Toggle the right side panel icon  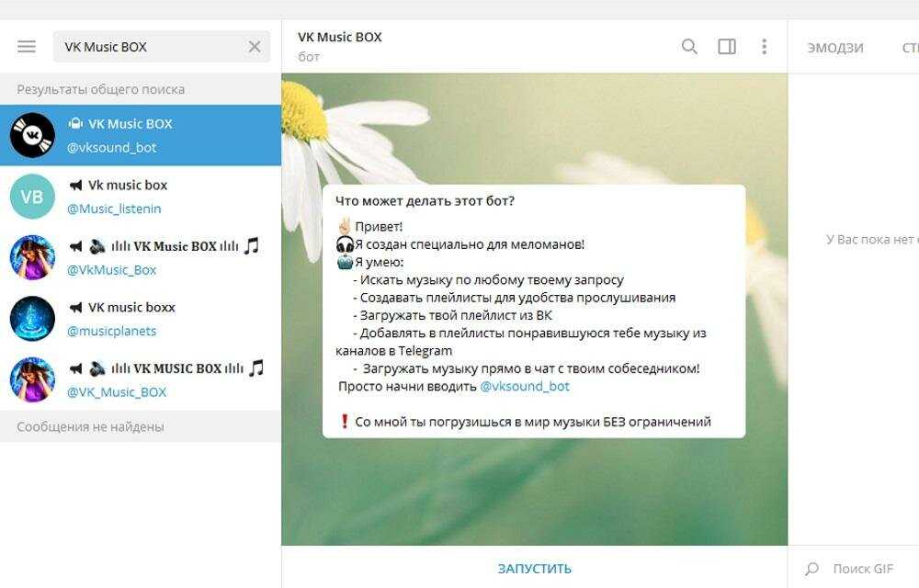click(727, 46)
